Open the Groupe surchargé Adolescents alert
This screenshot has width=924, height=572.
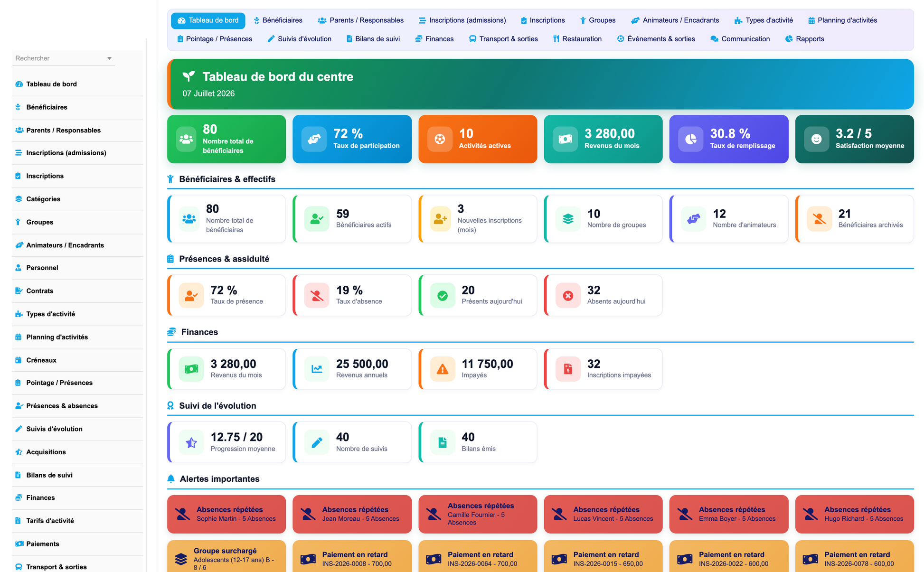[x=226, y=556]
